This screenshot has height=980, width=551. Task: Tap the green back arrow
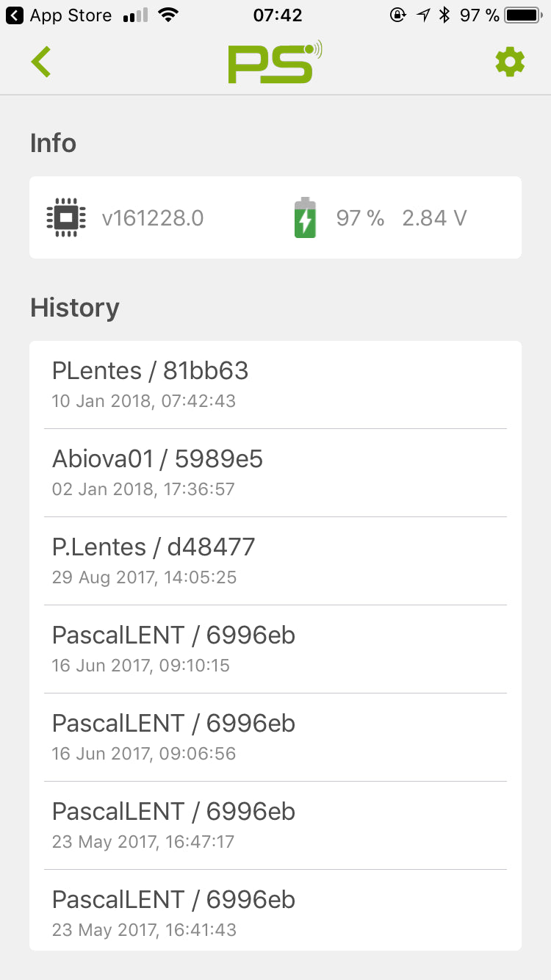41,62
